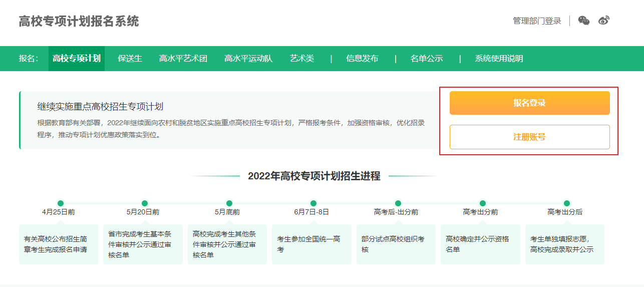
Task: Open 信息发布 in navigation bar
Action: coord(362,59)
